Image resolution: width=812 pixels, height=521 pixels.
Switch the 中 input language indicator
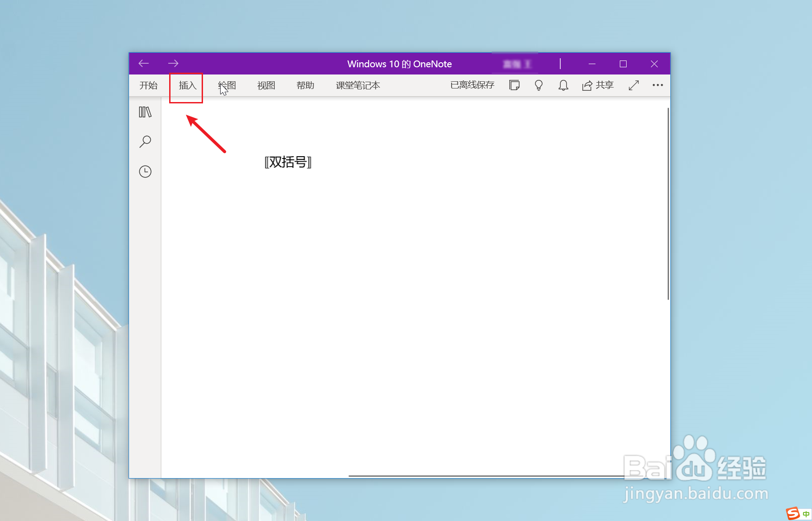806,514
